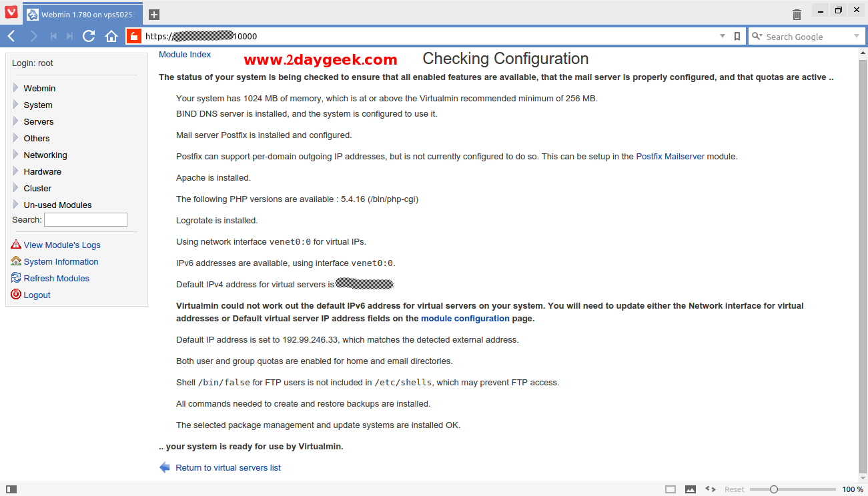The image size is (868, 496).
Task: Toggle the side panel button in status bar
Action: [11, 489]
